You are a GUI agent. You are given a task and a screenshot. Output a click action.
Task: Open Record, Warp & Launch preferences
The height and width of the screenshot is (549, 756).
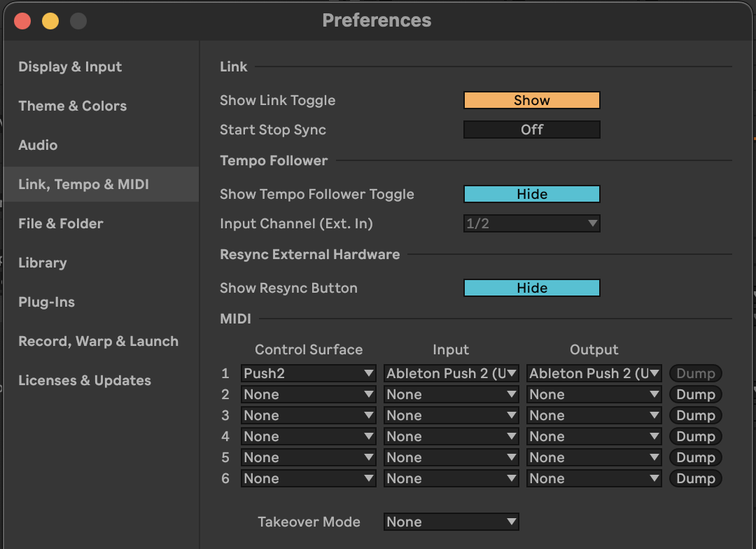[99, 341]
